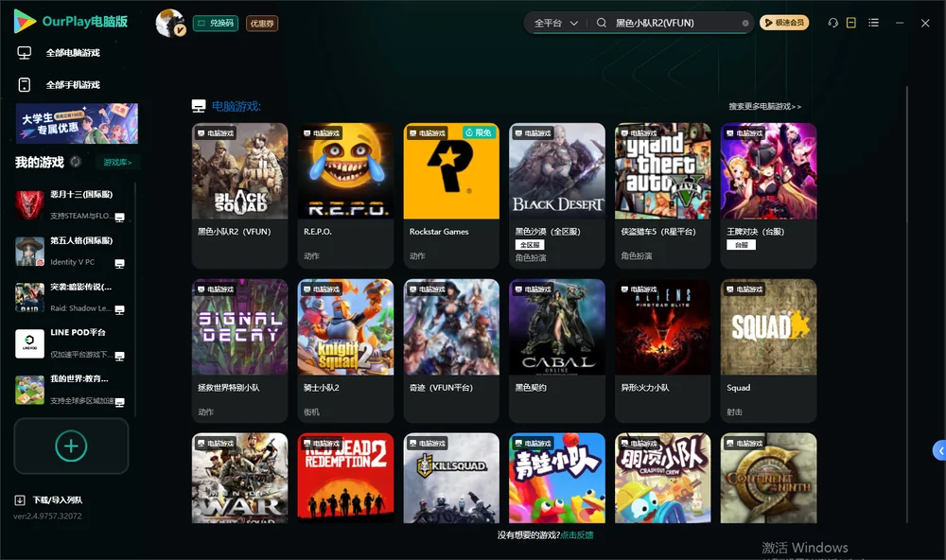Screen dimensions: 946x560
Task: Go to 全部电脑游戏 section
Action: (x=59, y=53)
